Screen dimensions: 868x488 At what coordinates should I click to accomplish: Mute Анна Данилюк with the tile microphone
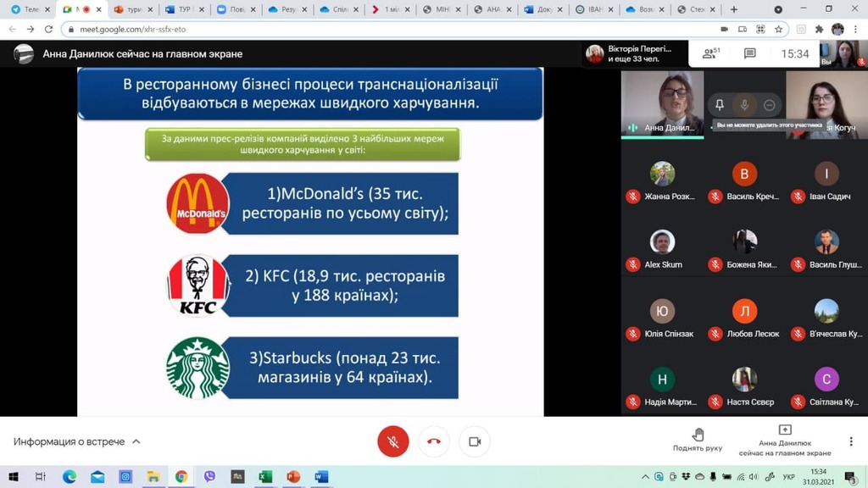[x=744, y=105]
